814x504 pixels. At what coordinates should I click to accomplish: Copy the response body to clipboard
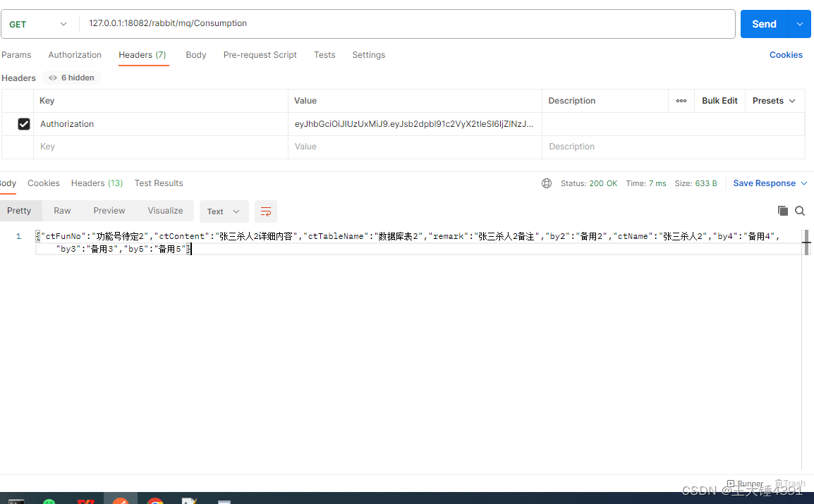782,210
